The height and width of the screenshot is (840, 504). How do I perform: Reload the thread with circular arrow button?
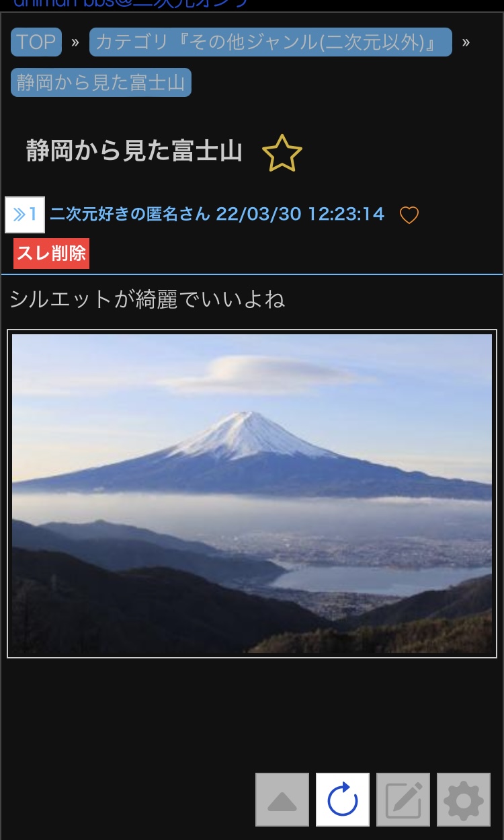[343, 800]
